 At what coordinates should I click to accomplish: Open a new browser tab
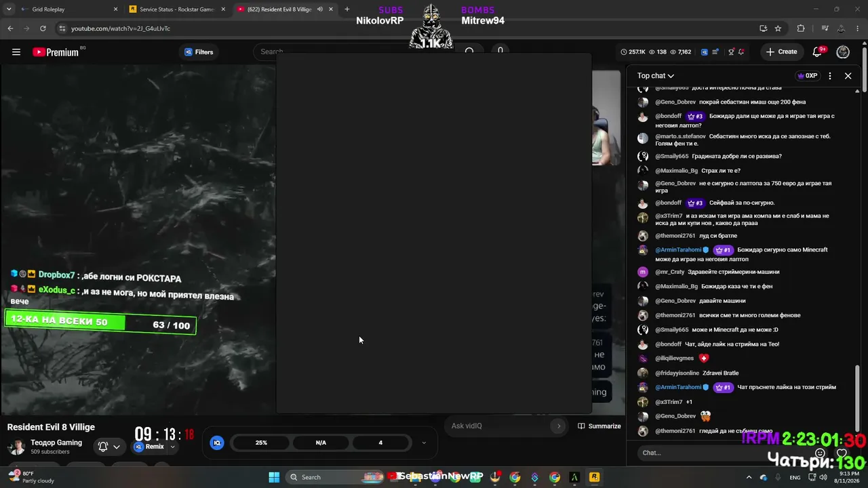point(347,9)
